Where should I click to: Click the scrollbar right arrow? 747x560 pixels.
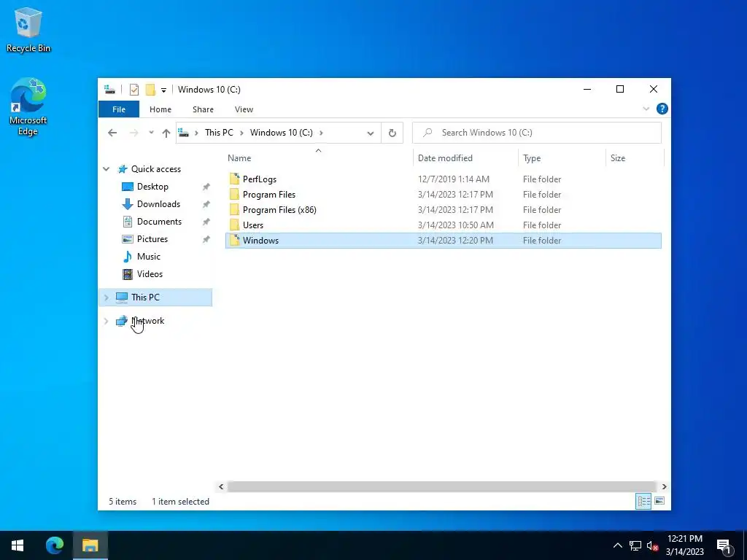coord(664,486)
